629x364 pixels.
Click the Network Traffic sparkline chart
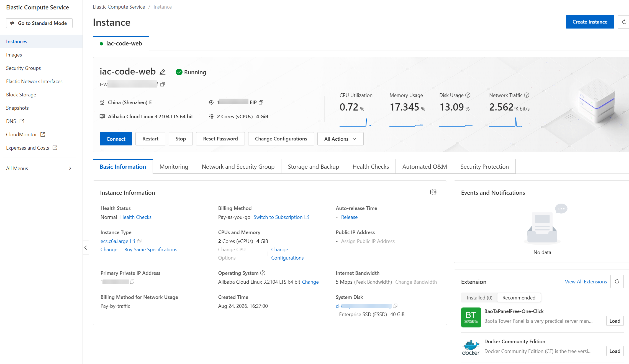[506, 122]
